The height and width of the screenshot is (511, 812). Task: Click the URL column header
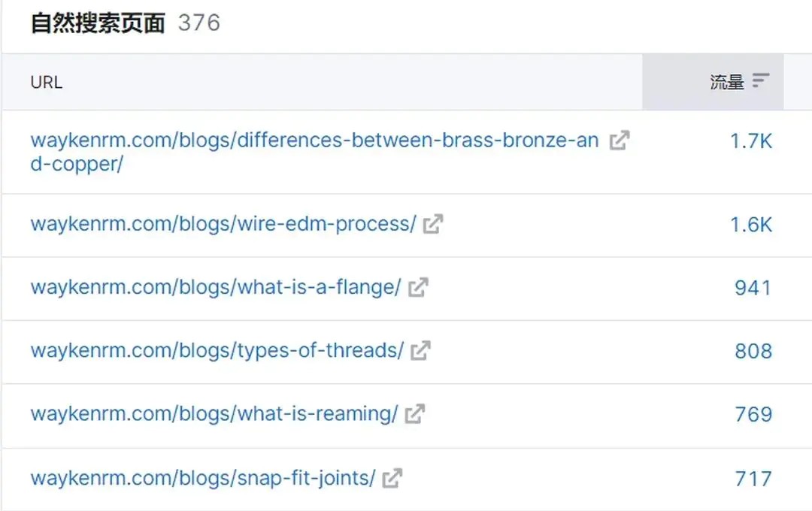47,83
